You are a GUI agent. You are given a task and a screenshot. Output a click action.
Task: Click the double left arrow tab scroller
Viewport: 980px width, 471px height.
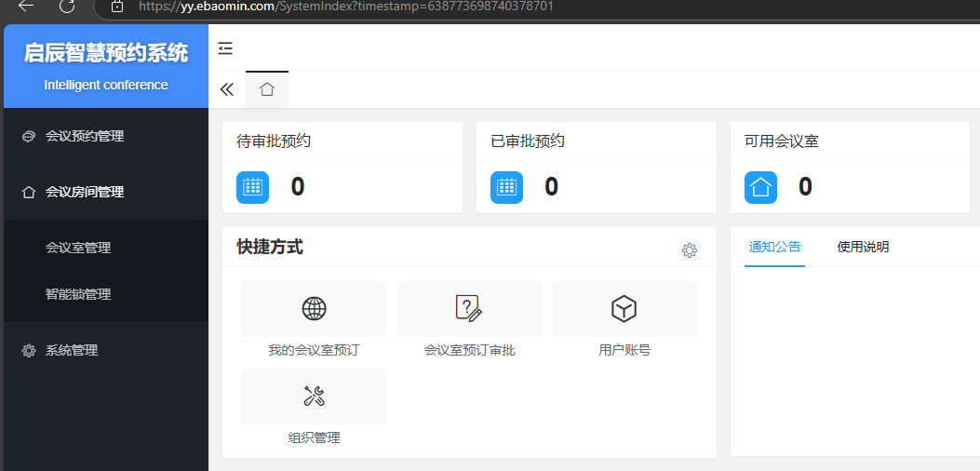[226, 89]
